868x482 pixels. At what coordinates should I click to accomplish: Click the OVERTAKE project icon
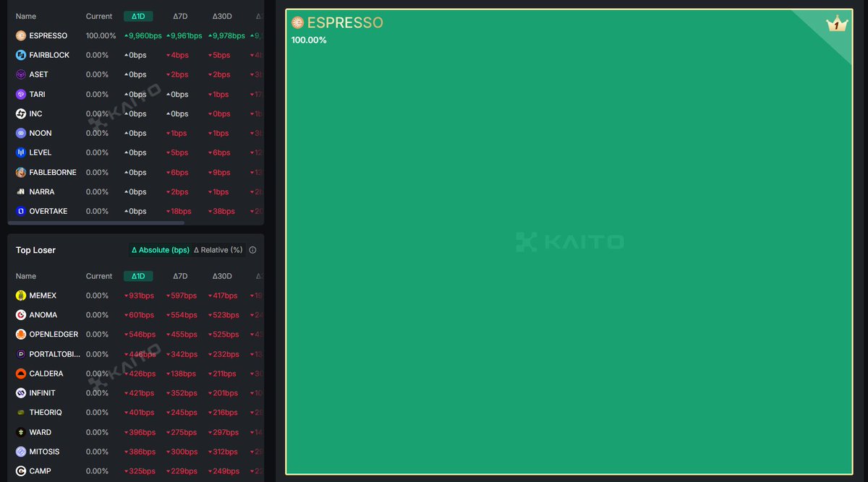21,211
